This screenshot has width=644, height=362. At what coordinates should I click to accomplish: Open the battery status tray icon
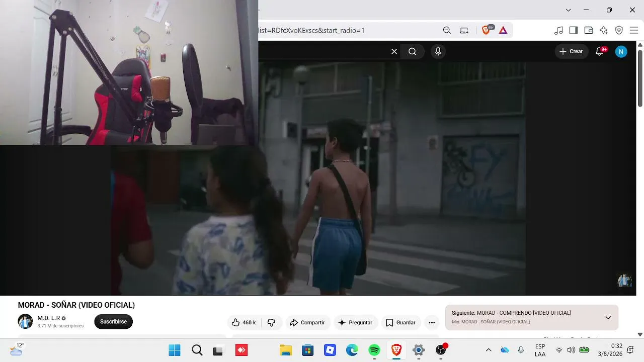(x=584, y=350)
